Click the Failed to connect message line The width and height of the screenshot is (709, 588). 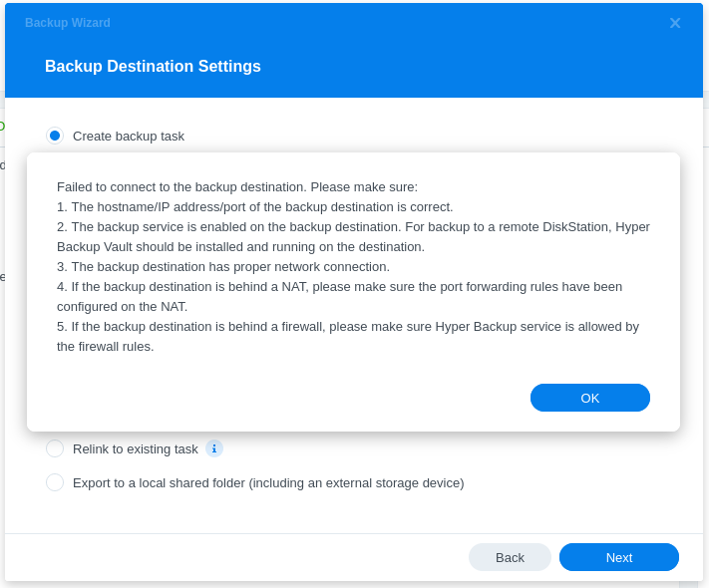pos(237,186)
